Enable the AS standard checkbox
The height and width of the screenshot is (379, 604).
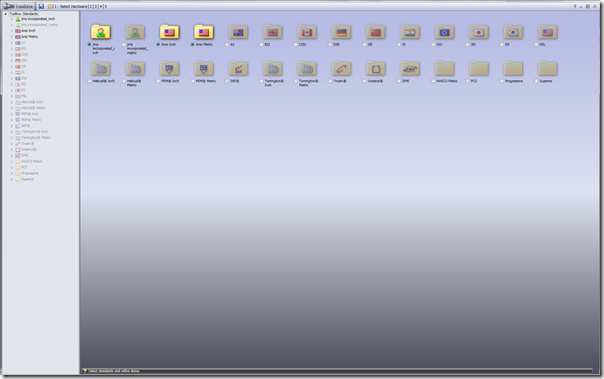click(227, 45)
